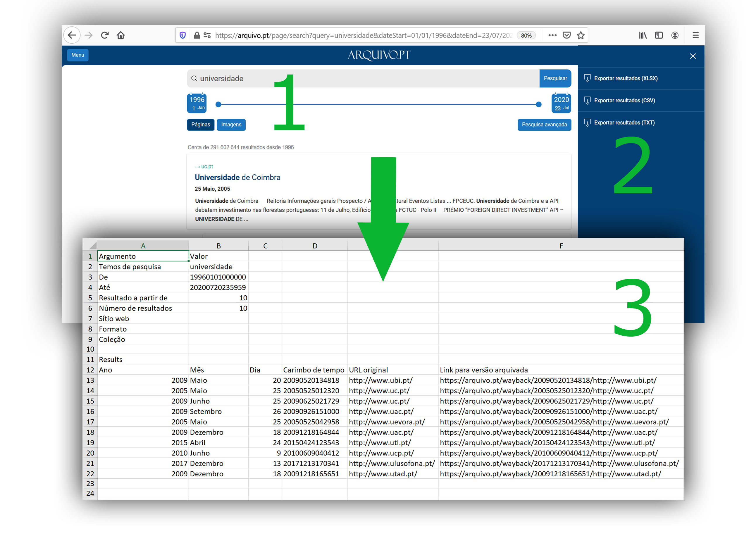
Task: Open the site permissions icon in address bar
Action: [207, 35]
